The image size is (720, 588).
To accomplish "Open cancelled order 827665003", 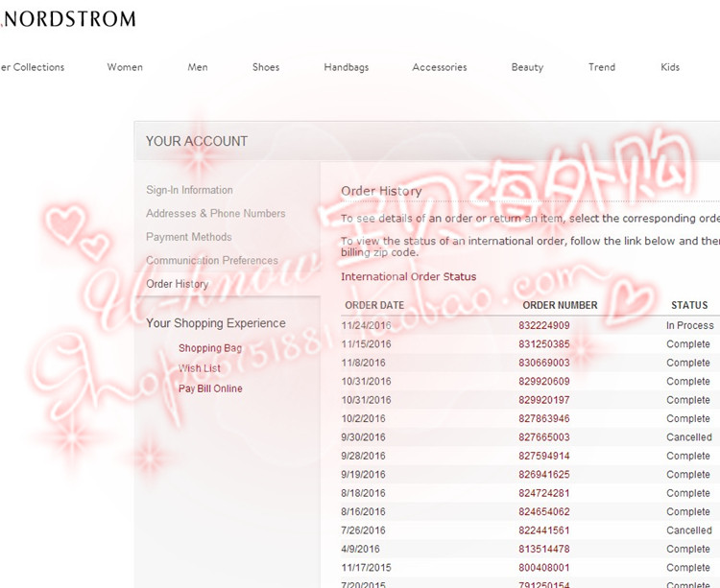I will [544, 437].
